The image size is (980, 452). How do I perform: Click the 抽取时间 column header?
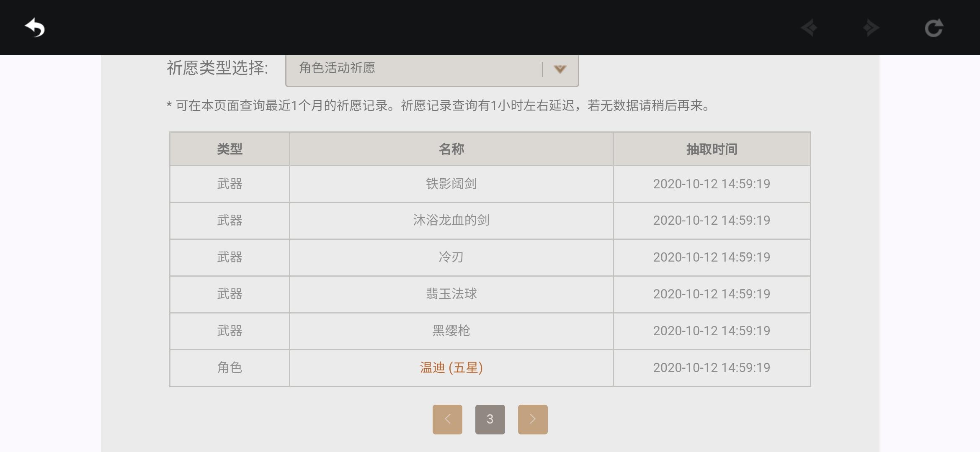[x=712, y=149]
